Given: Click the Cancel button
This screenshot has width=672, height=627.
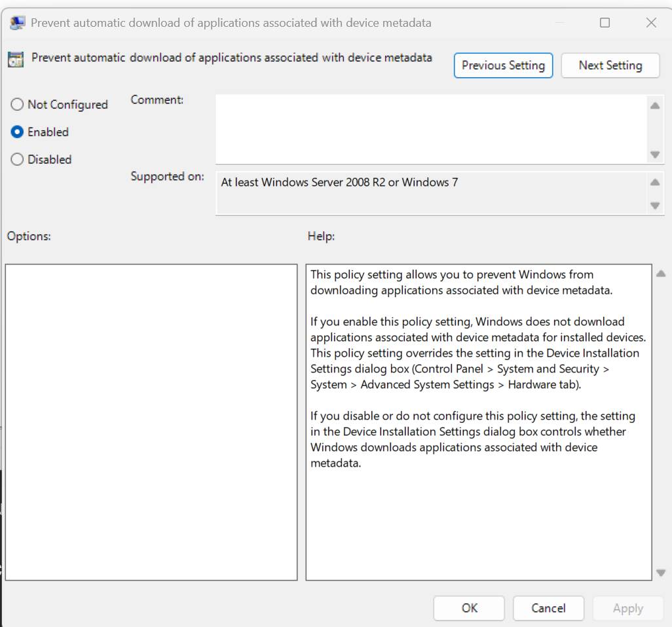Looking at the screenshot, I should (549, 608).
